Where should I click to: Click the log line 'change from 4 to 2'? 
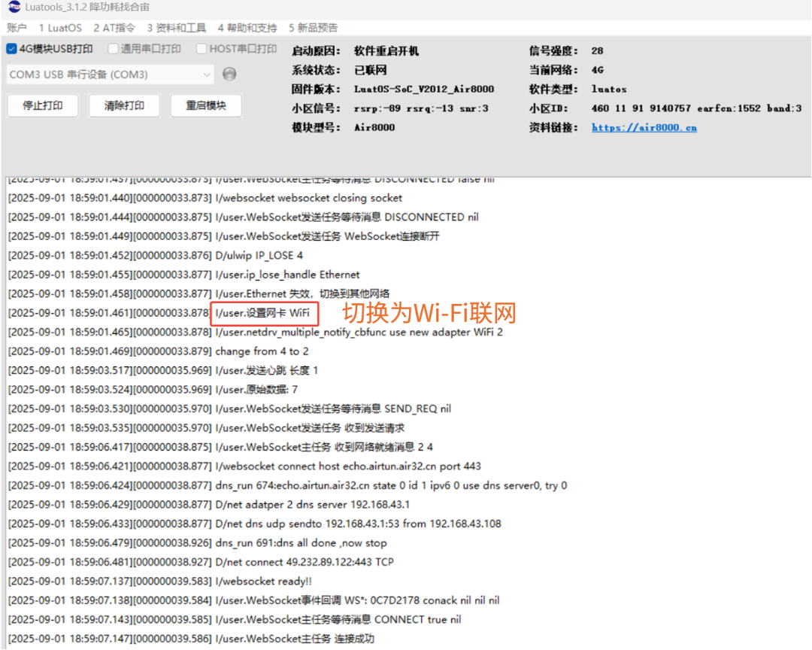tap(159, 351)
